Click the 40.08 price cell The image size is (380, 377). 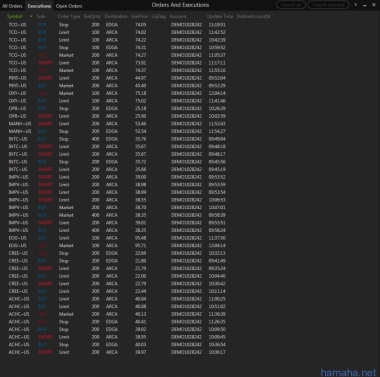(x=140, y=306)
